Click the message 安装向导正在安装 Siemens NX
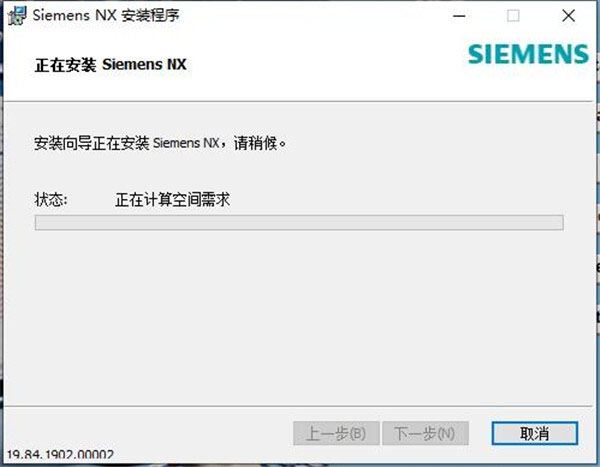 [127, 143]
